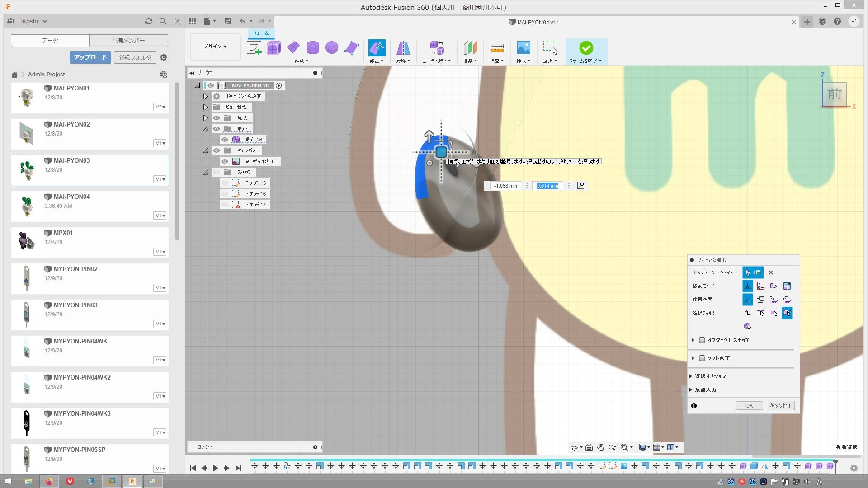Viewport: 868px width, 488px height.
Task: Click the OK button in edit form dialog
Action: pyautogui.click(x=749, y=406)
